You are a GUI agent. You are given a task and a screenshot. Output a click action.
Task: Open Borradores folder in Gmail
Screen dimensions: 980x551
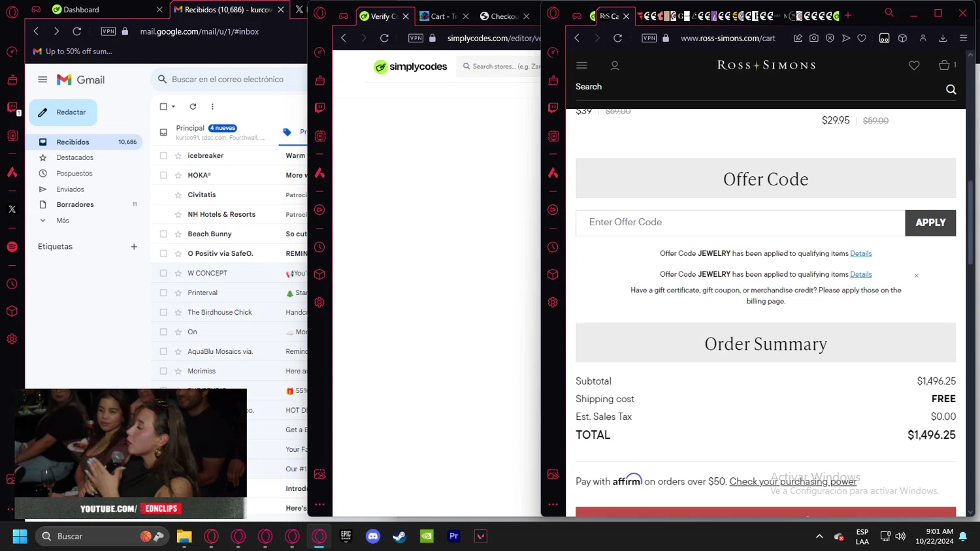click(x=75, y=204)
